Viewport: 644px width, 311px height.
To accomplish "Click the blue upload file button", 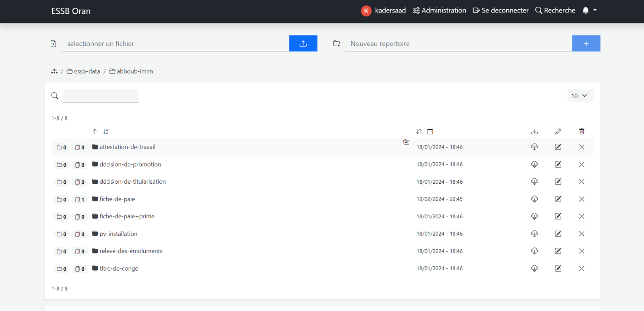I will [303, 44].
